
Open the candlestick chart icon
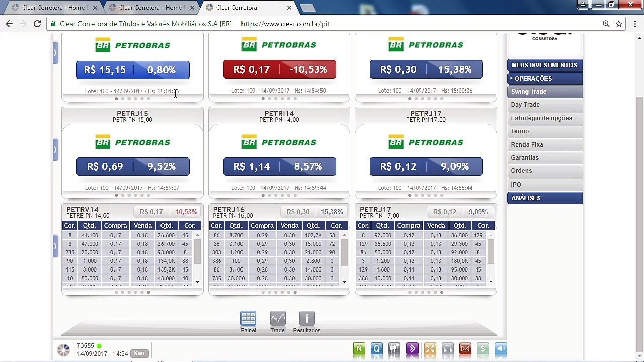(x=394, y=349)
